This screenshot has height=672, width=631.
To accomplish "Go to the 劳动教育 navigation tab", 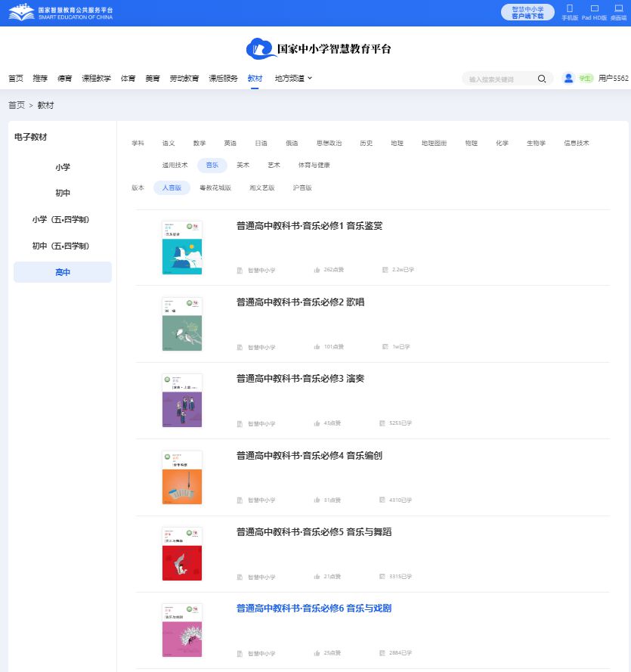I will pos(184,79).
